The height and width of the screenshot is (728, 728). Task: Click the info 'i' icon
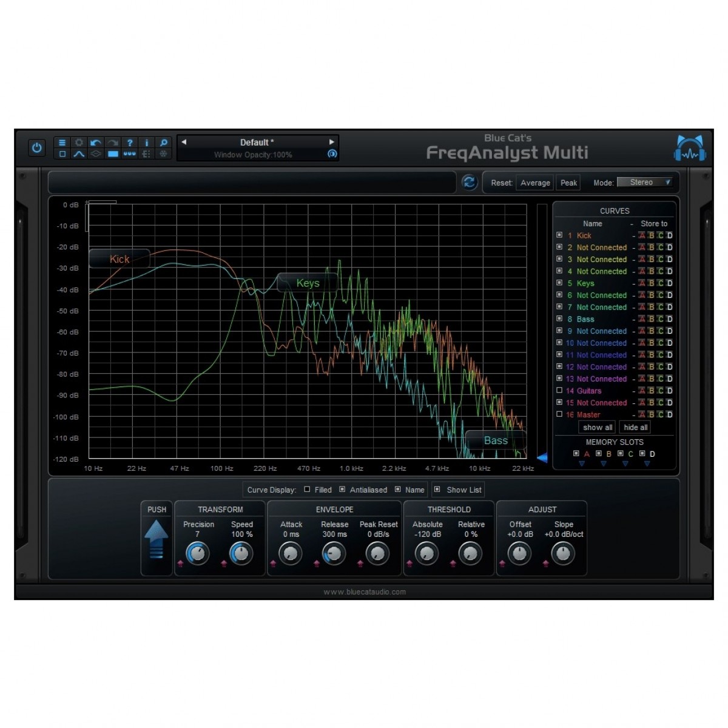146,143
